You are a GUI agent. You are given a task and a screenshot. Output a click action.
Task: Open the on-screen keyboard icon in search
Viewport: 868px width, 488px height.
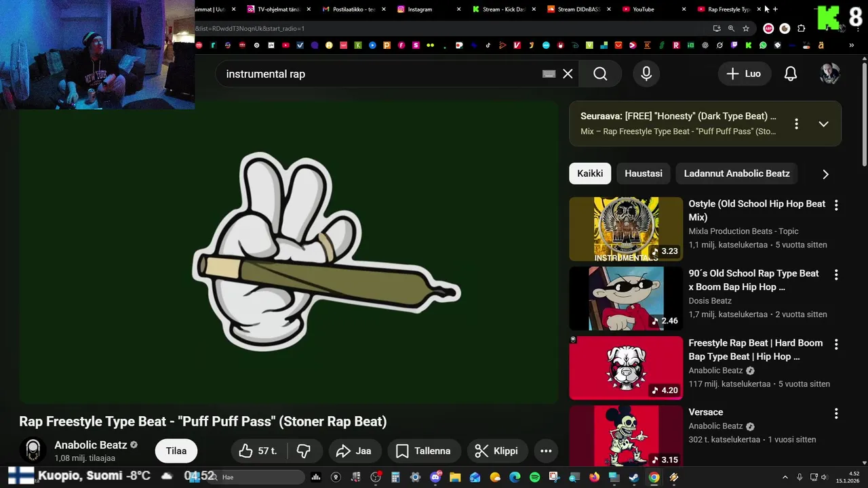[549, 74]
